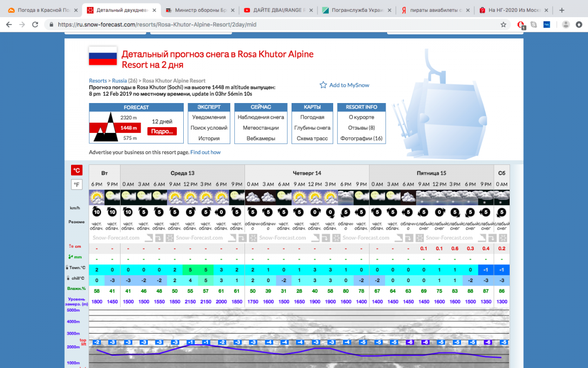Viewport: 588px width, 368px height.
Task: Switch to the YouTube 'ДАЙТЕ ДВА!/RANGE' tab
Action: (278, 10)
